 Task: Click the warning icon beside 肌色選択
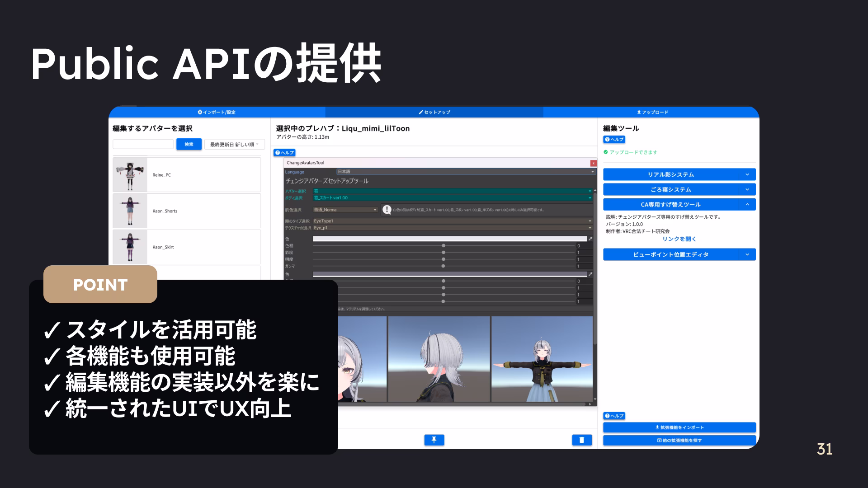[387, 209]
